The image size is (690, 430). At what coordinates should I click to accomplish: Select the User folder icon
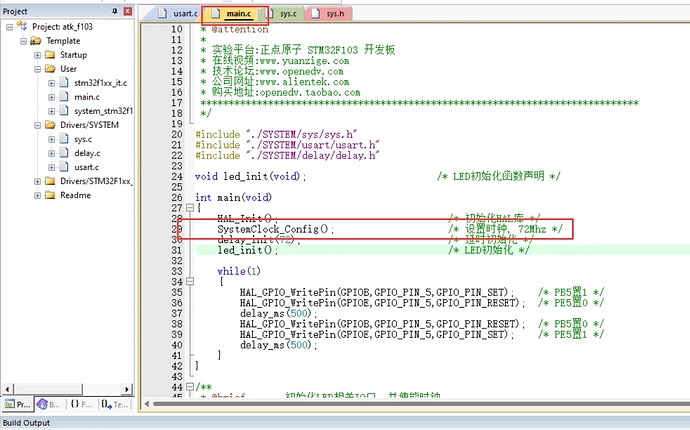49,69
